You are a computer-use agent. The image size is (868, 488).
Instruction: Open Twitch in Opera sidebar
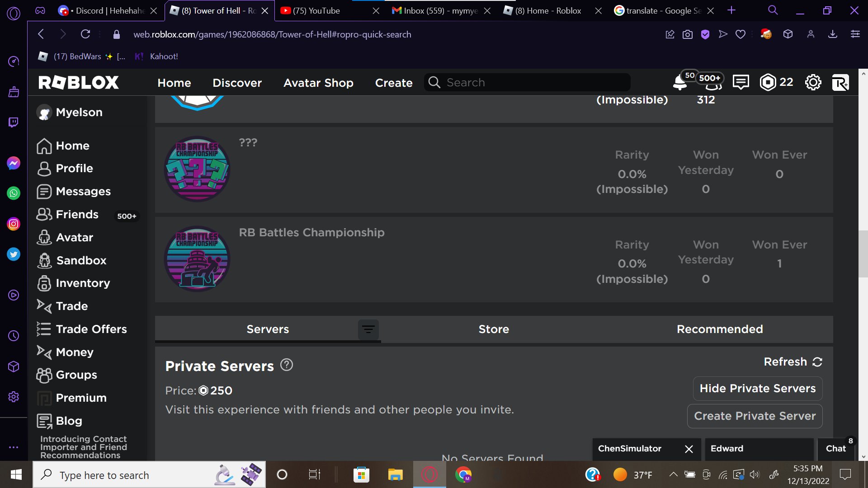point(14,122)
